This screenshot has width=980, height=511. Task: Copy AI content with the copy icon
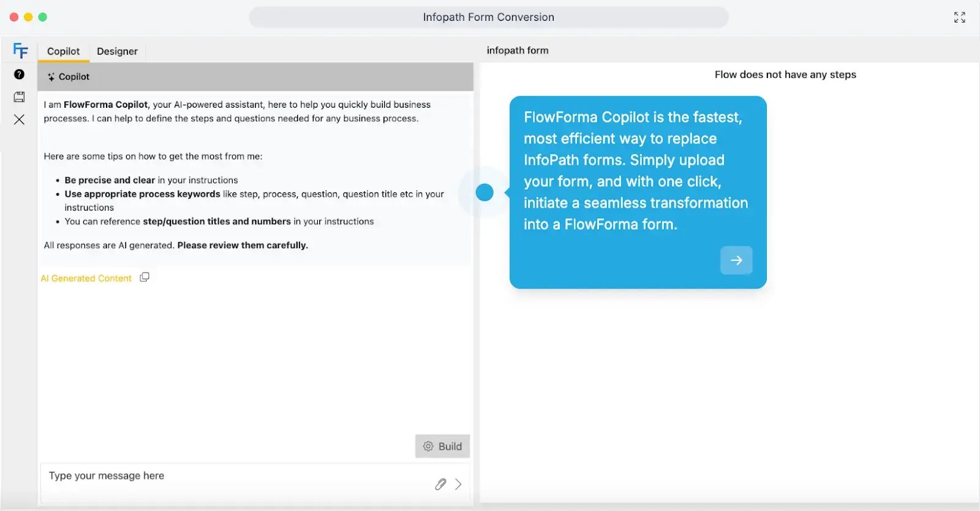[x=145, y=277]
